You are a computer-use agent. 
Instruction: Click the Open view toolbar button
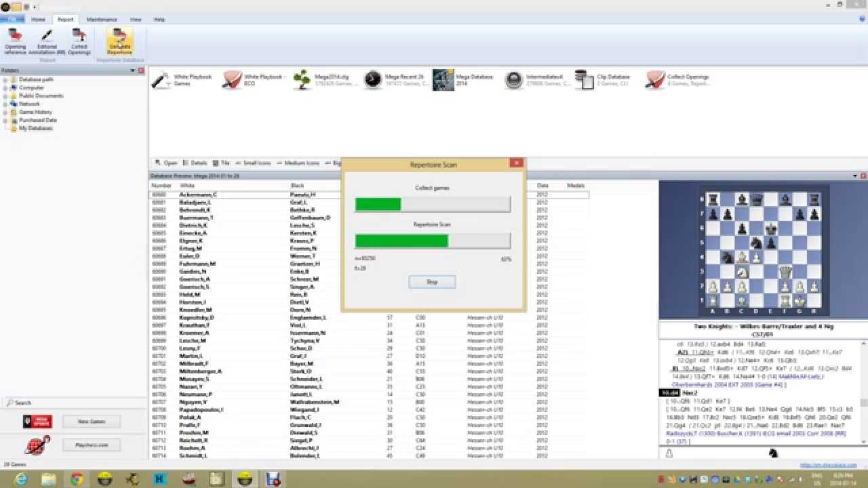point(166,163)
